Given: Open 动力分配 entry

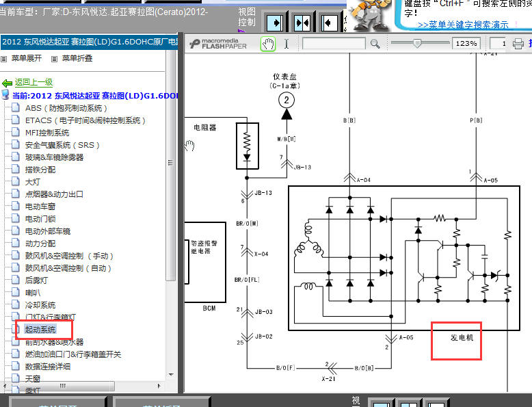Looking at the screenshot, I should (x=40, y=244).
